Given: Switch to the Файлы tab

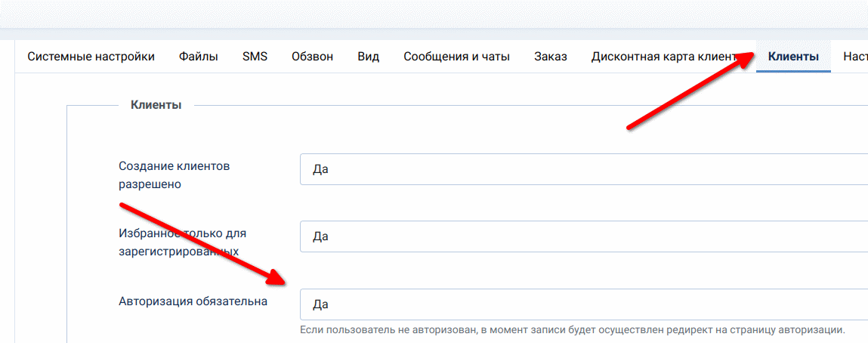Looking at the screenshot, I should tap(199, 57).
